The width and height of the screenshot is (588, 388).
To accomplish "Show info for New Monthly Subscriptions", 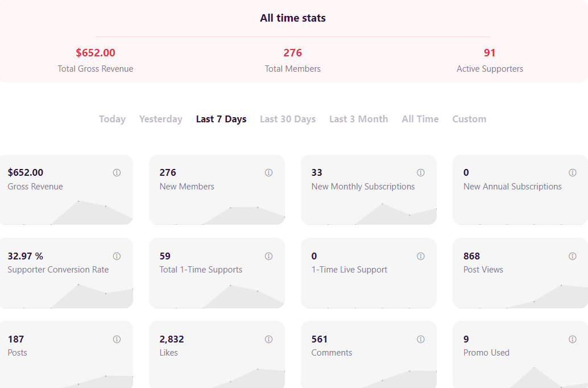I will (420, 172).
